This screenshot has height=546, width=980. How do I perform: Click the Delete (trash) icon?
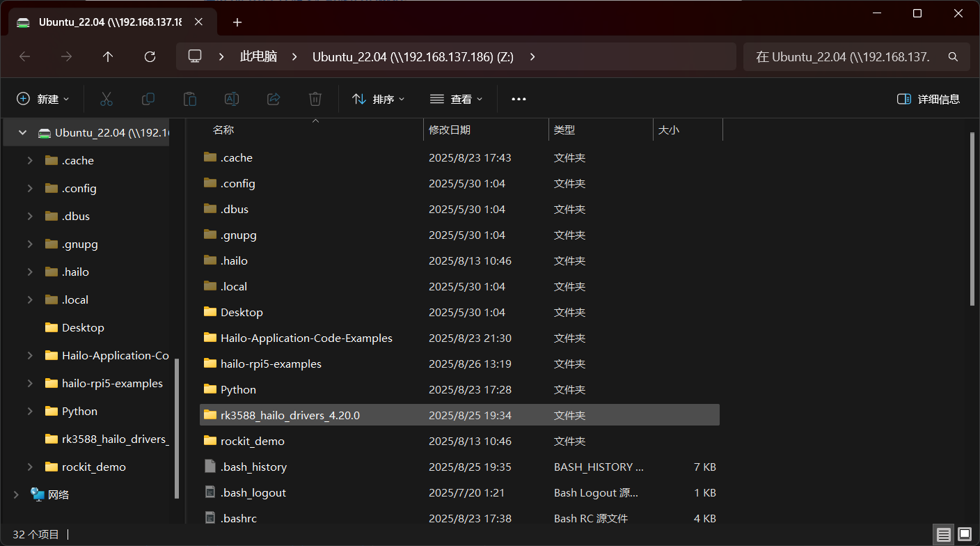(315, 98)
